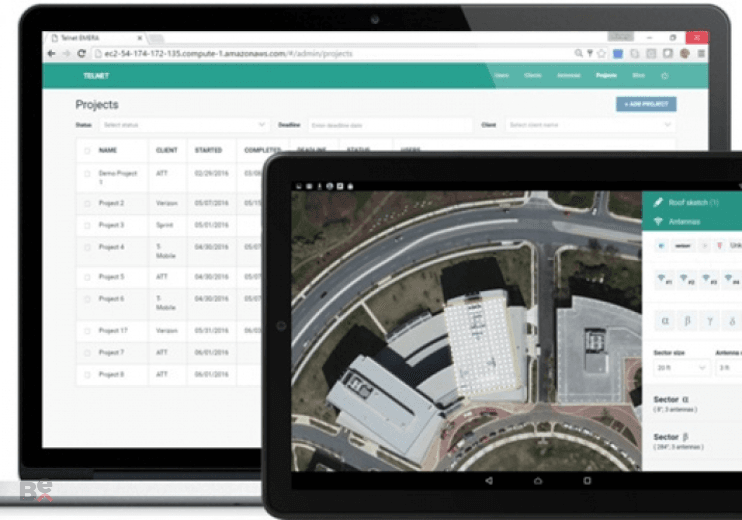The width and height of the screenshot is (742, 520).
Task: Tap the Android home navigation icon
Action: (538, 481)
